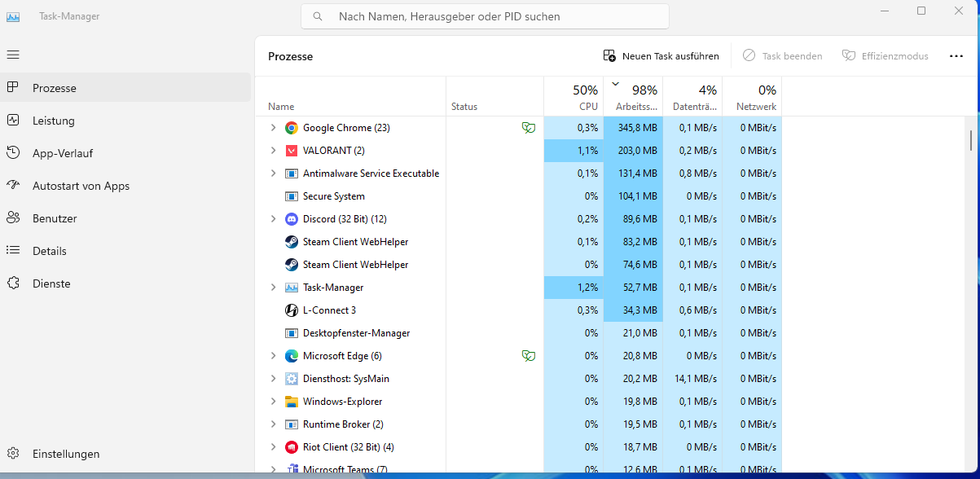980x479 pixels.
Task: Sort by the Netzwerk column header
Action: [752, 97]
